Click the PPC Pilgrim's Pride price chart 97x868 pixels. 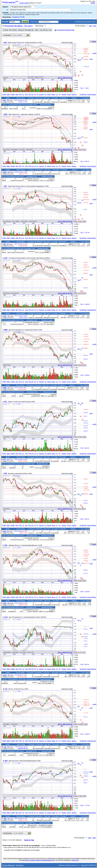click(x=38, y=420)
